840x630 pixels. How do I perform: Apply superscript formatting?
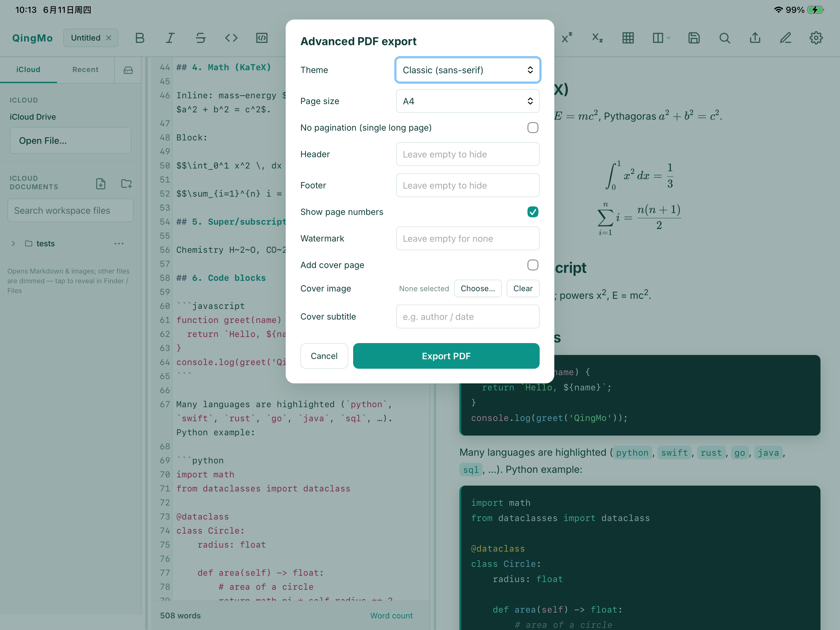pyautogui.click(x=567, y=38)
